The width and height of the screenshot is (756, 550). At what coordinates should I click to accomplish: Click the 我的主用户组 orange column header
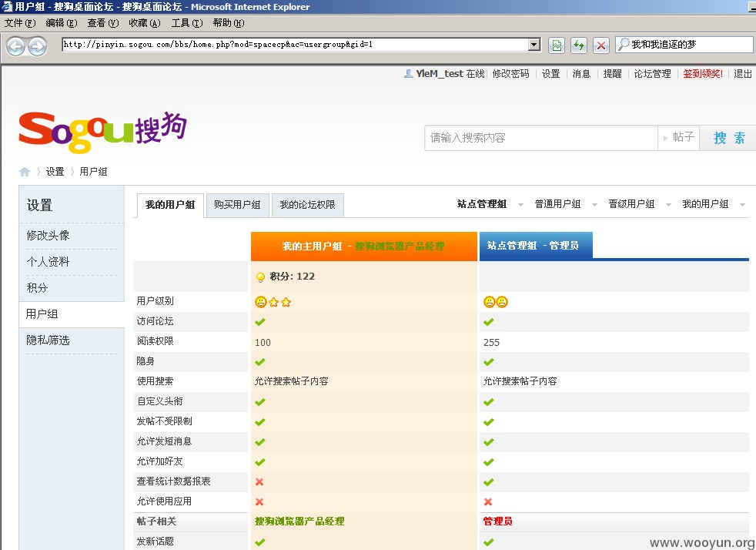click(x=364, y=246)
